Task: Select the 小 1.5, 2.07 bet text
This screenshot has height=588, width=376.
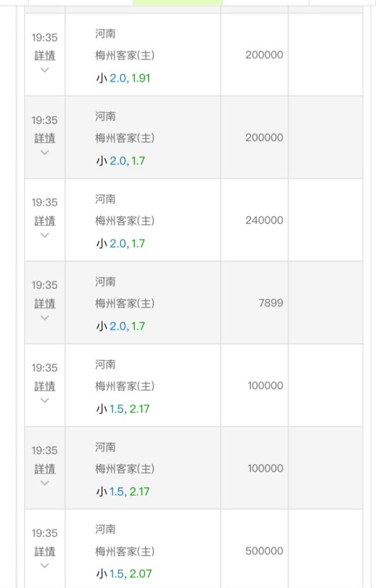Action: point(124,573)
